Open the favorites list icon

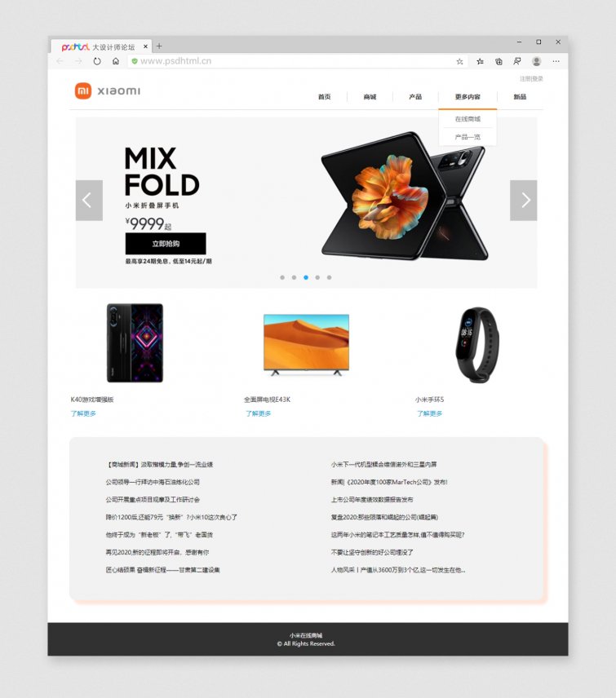tap(480, 61)
